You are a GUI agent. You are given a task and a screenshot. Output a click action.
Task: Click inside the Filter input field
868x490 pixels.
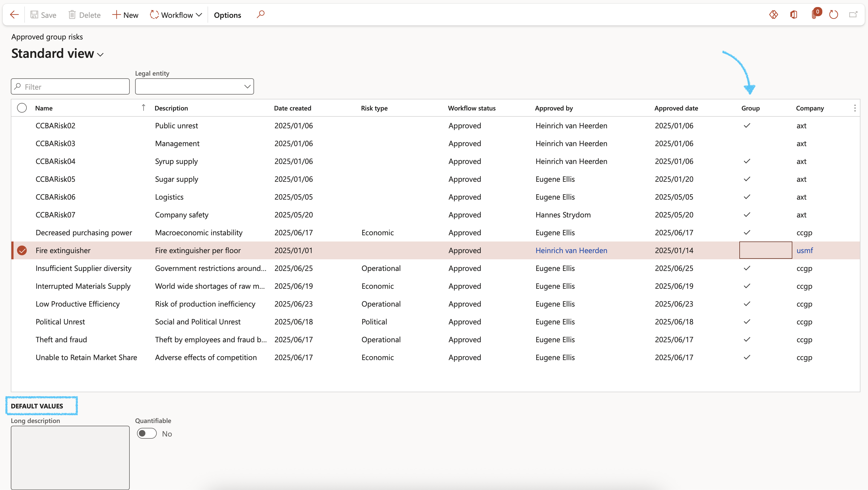pyautogui.click(x=70, y=86)
